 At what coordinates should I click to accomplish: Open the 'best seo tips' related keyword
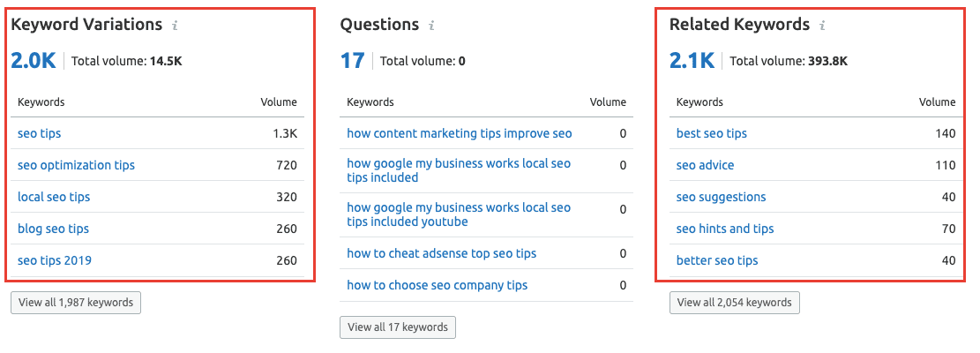pos(711,133)
